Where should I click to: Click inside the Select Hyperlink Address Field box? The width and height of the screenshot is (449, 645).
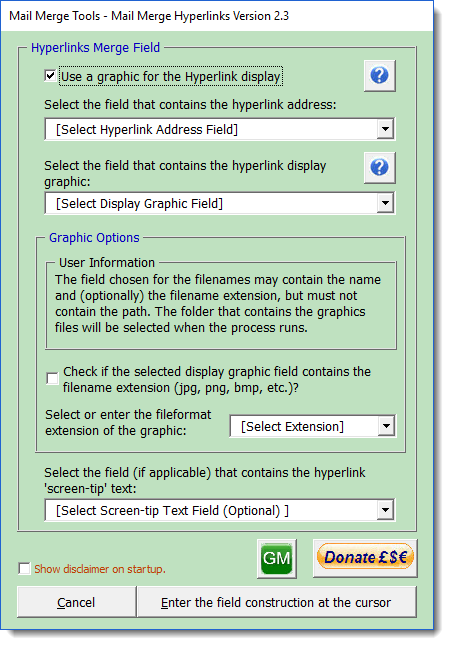pyautogui.click(x=211, y=129)
